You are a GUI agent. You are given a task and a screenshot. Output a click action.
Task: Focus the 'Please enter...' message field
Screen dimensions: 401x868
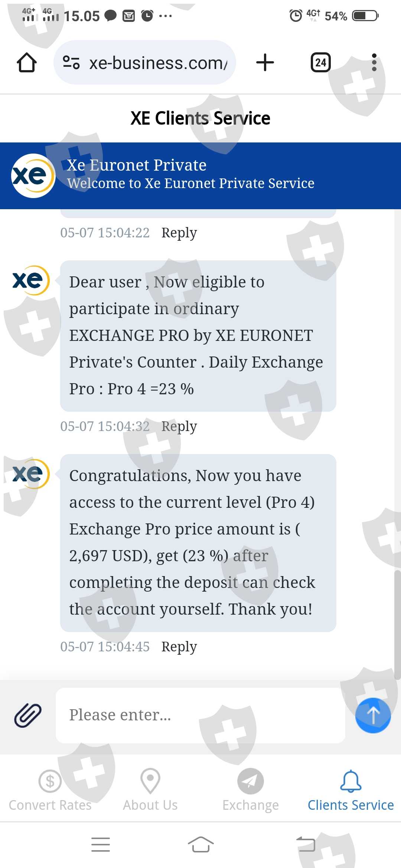click(200, 715)
